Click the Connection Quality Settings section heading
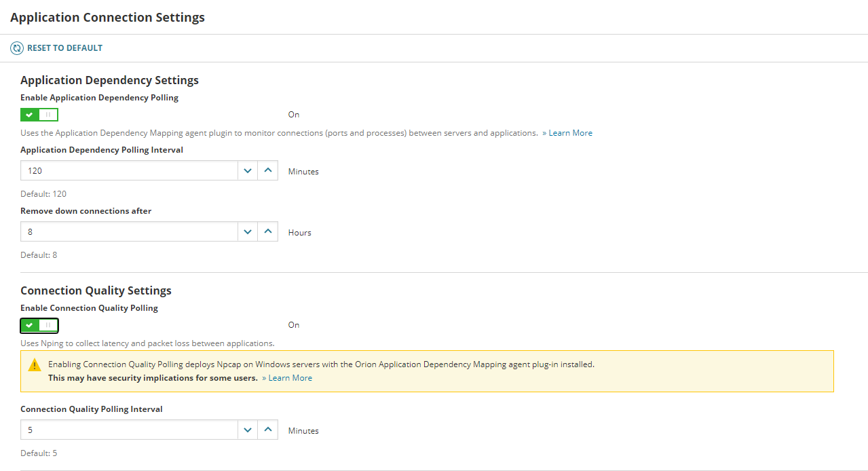 (x=96, y=290)
